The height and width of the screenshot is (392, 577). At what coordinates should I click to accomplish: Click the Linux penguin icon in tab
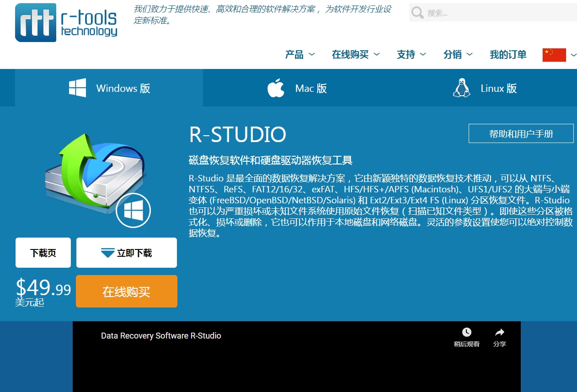tap(462, 88)
